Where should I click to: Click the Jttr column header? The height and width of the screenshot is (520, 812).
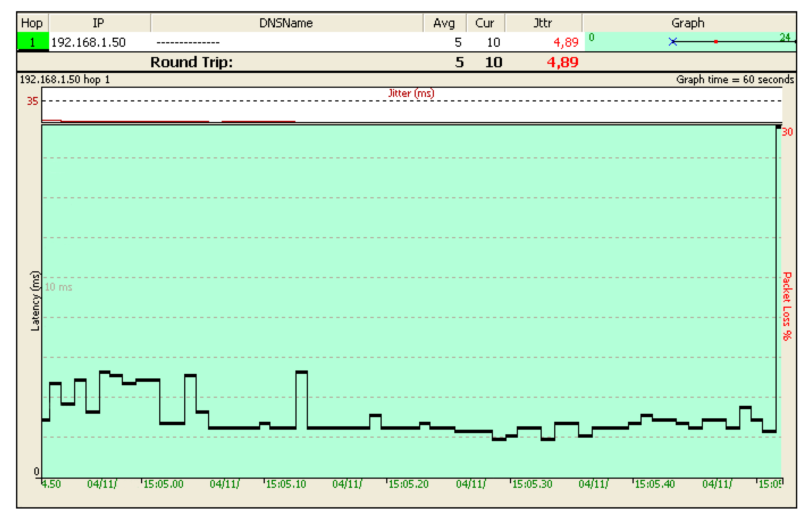click(542, 23)
